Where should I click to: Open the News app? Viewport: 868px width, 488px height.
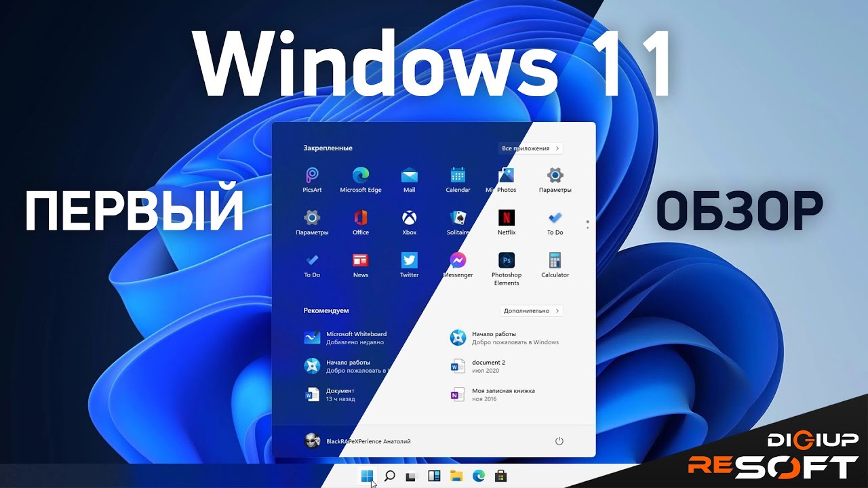[x=361, y=265]
